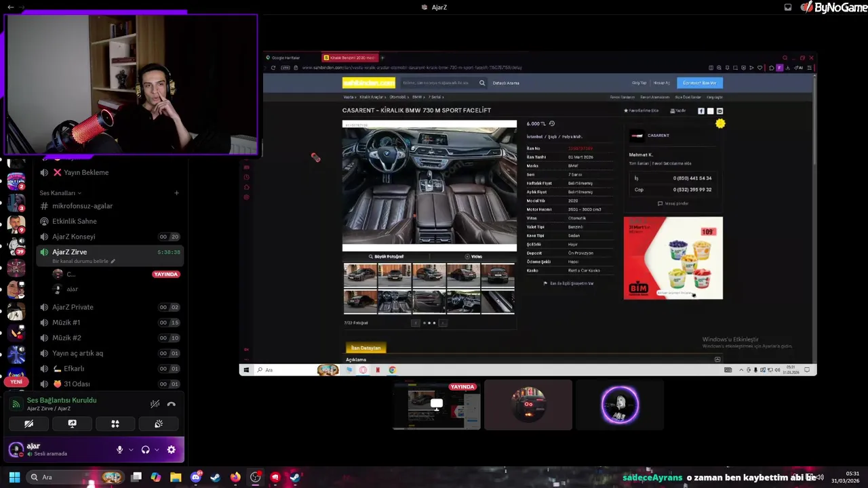Click the BİM advertisement banner
This screenshot has height=488, width=868.
point(673,258)
